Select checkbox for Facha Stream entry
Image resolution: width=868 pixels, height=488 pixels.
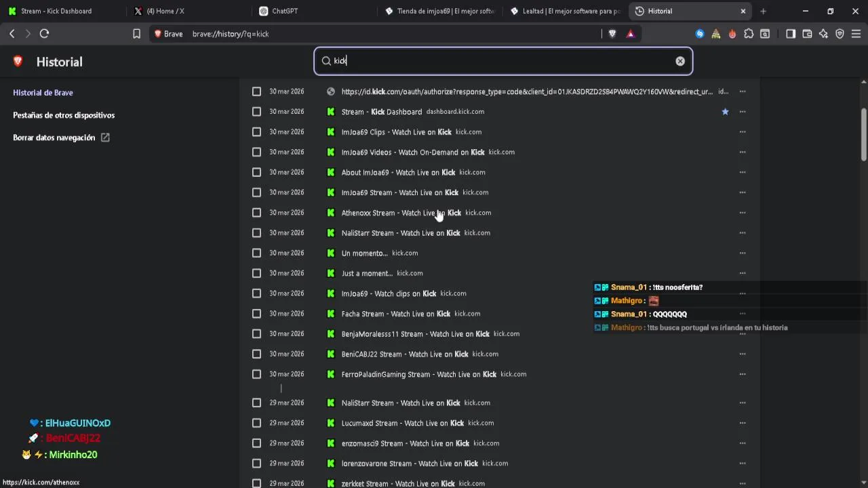(256, 314)
